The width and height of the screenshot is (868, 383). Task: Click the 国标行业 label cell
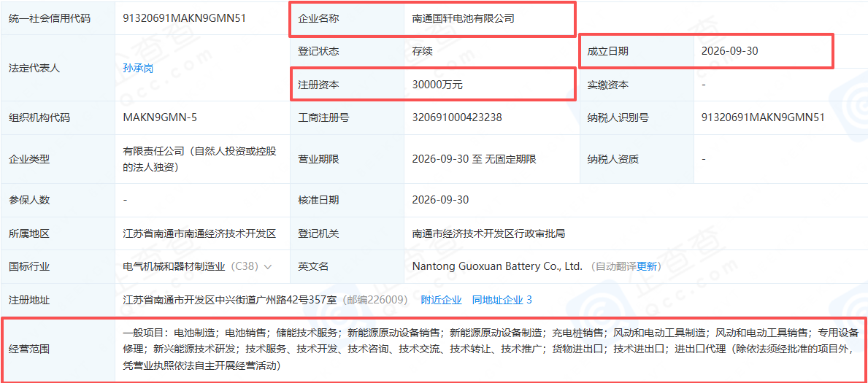[58, 267]
